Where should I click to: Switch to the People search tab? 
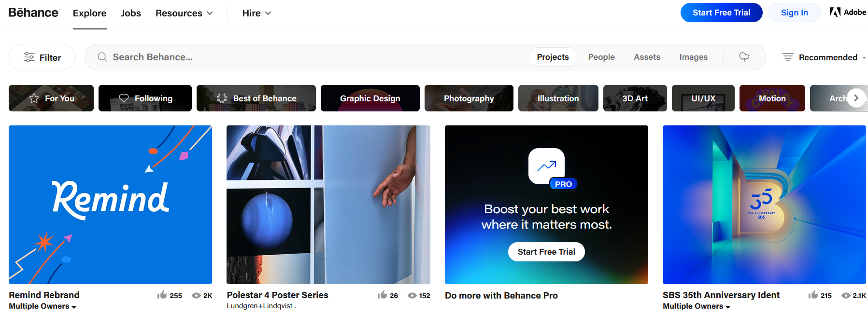click(601, 57)
